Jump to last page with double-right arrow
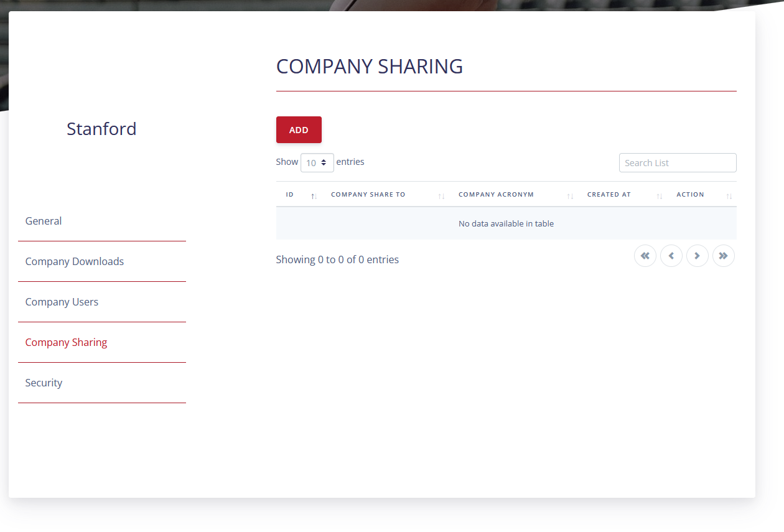 724,256
